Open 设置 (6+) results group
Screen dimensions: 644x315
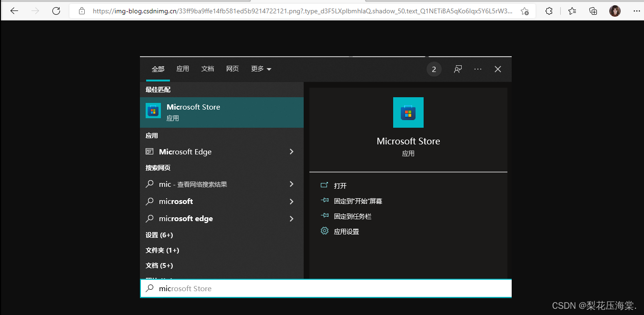159,235
